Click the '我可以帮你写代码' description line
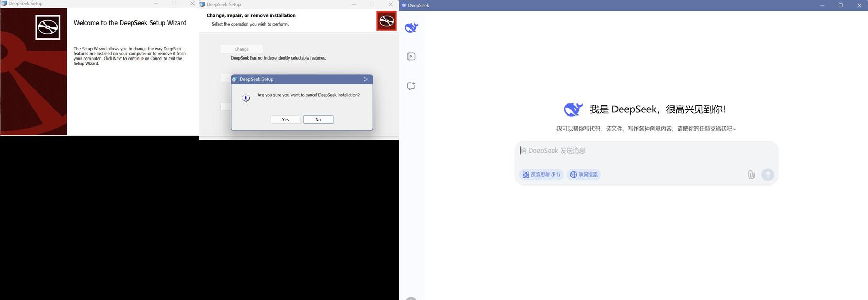The height and width of the screenshot is (300, 868). coord(646,129)
